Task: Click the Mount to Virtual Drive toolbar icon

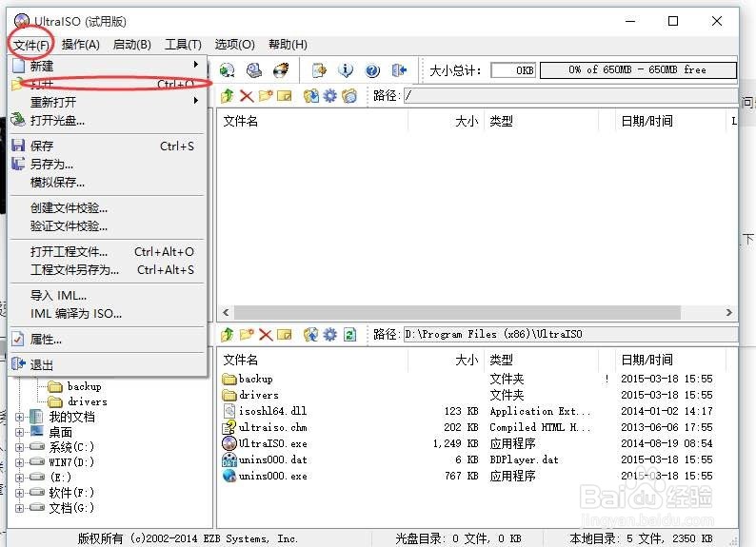Action: 254,70
